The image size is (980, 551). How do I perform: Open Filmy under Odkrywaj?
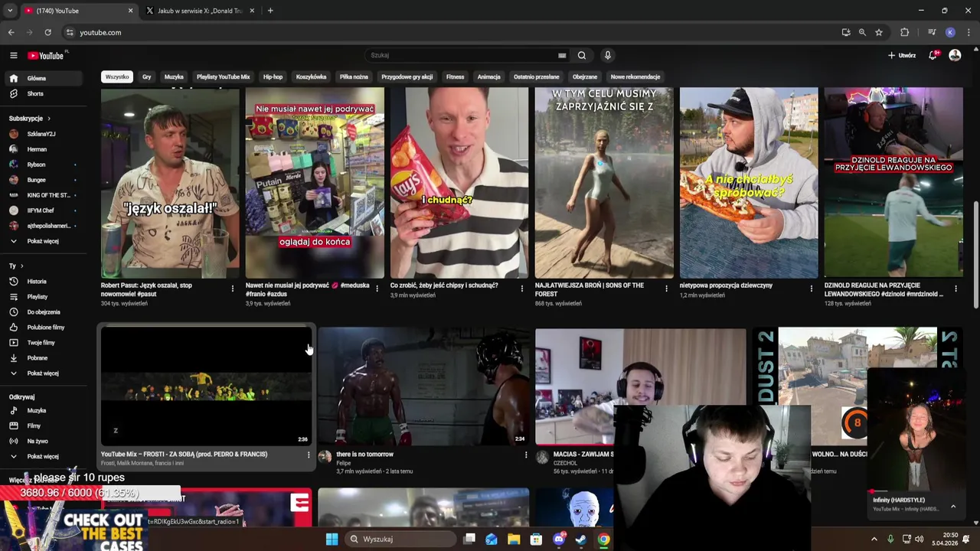tap(42, 425)
